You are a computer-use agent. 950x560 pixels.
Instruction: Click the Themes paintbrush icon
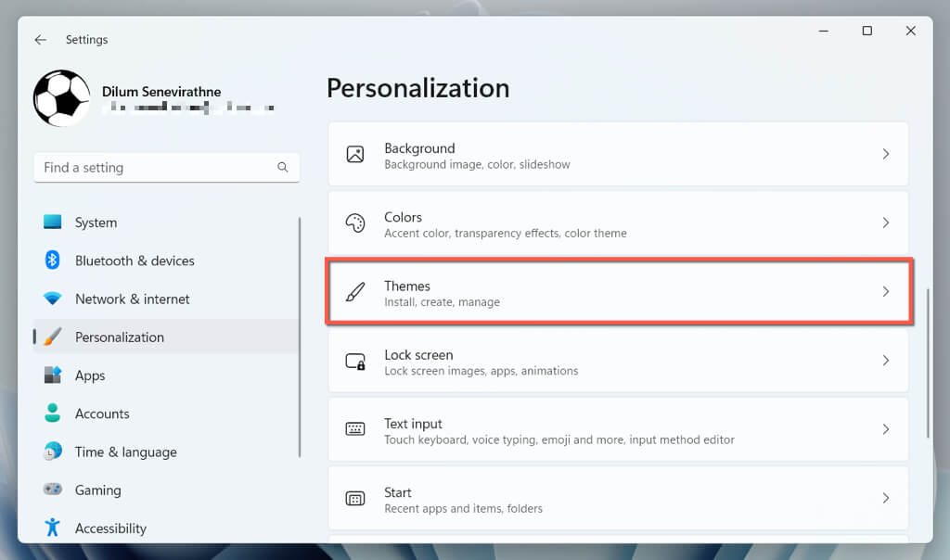[x=355, y=292]
